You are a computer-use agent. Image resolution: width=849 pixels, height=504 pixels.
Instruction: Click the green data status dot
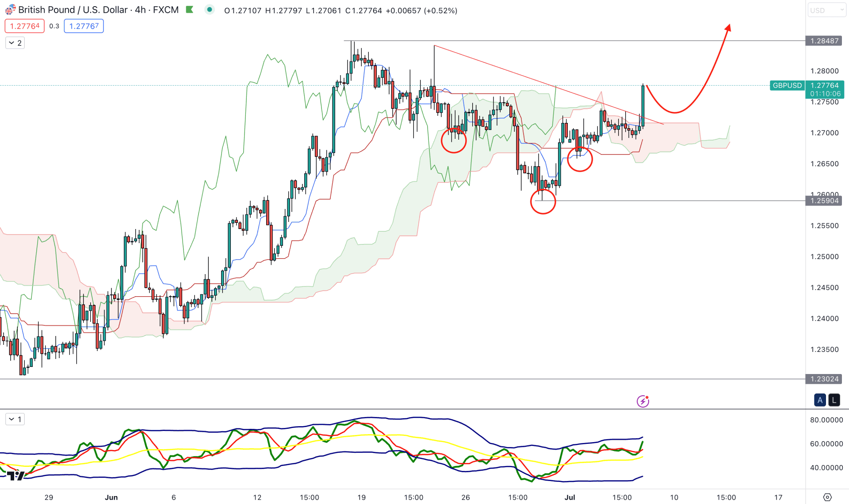point(210,10)
